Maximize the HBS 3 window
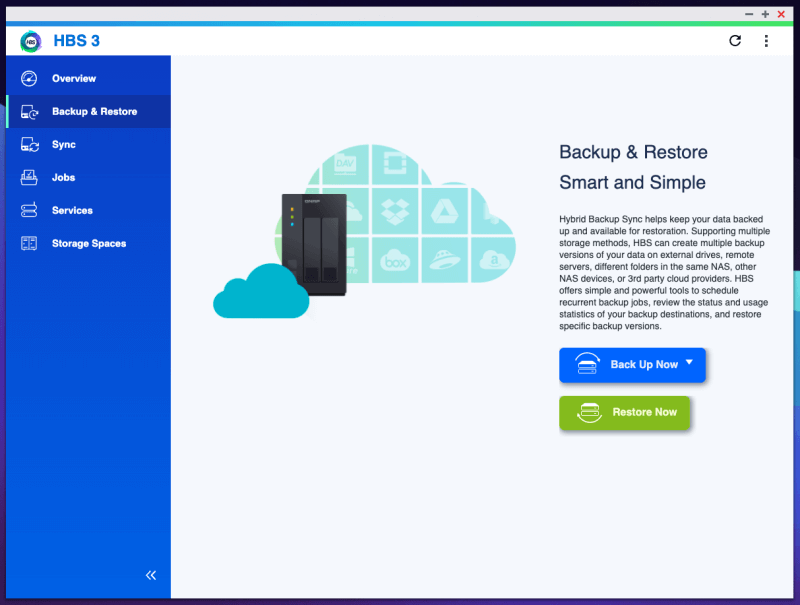 765,14
